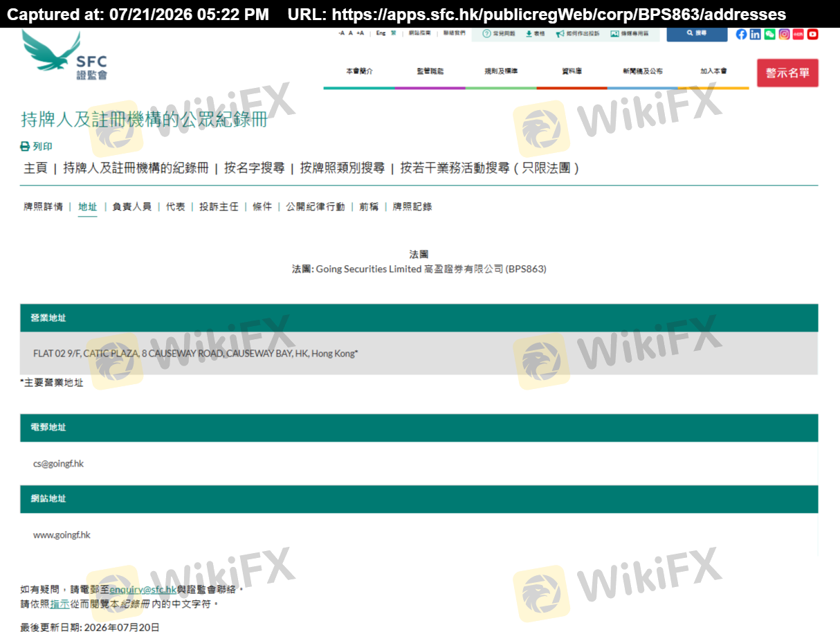
Task: Click the 持牌人及註冊機構的公眾紀錄冊 page heading
Action: coord(144,119)
